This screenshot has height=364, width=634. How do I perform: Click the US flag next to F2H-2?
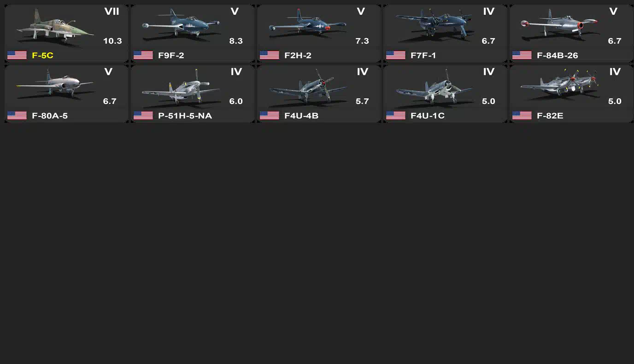click(x=270, y=55)
